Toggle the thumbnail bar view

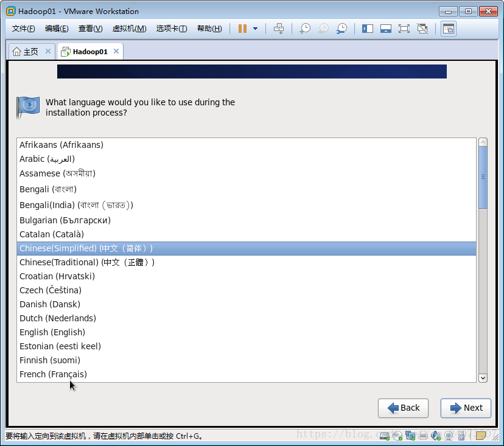click(386, 29)
